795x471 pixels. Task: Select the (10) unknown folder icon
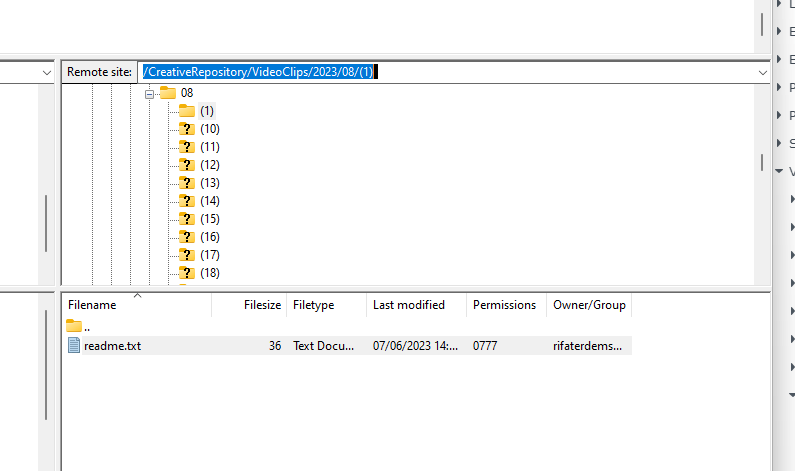coord(187,129)
